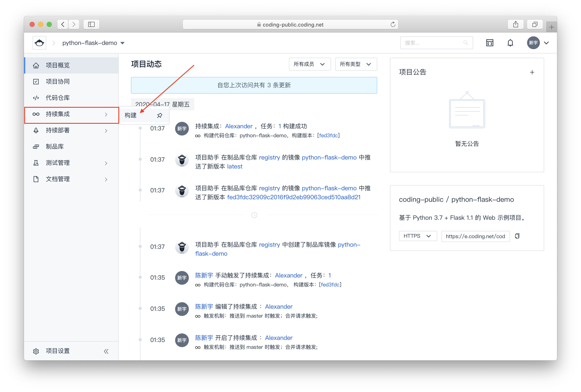Open the HTTPS protocol selector
581x392 pixels.
417,236
